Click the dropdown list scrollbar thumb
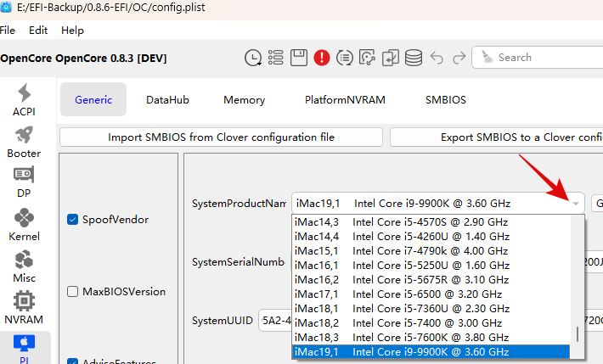 click(x=578, y=334)
